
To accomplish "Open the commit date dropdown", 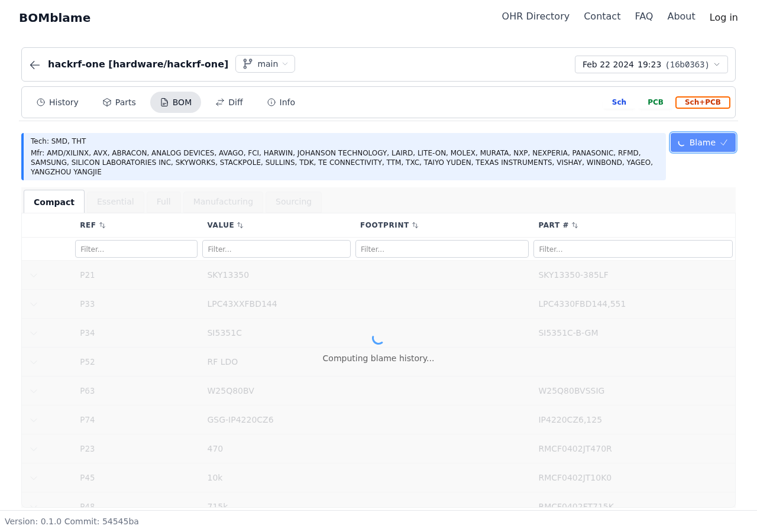I will [x=651, y=64].
